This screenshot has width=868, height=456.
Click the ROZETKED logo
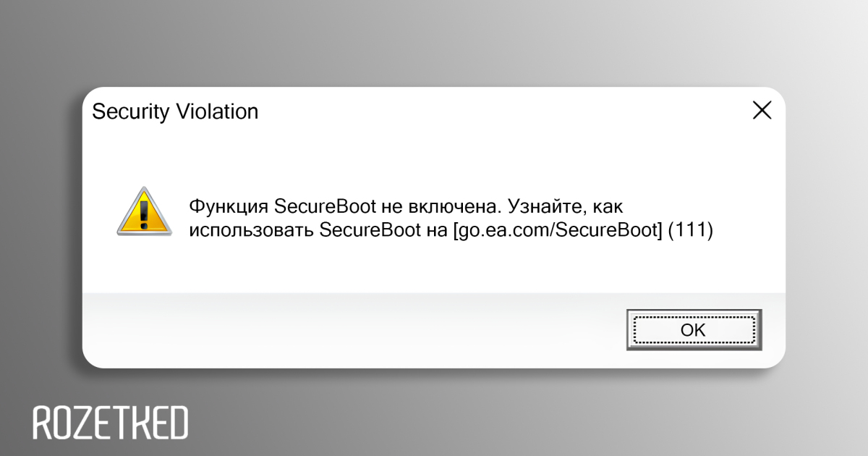111,423
